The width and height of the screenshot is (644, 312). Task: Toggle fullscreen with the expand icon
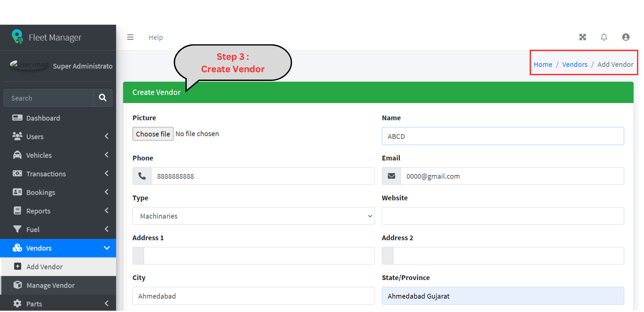coord(582,37)
